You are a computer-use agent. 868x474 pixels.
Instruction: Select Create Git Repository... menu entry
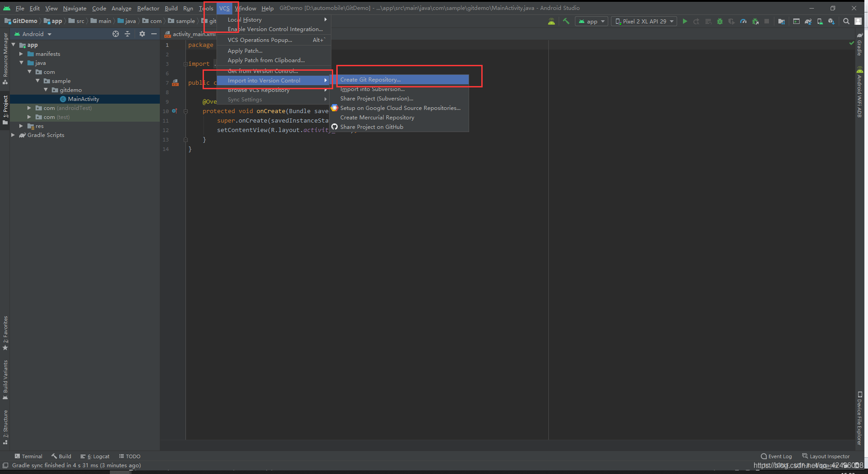click(x=399, y=80)
